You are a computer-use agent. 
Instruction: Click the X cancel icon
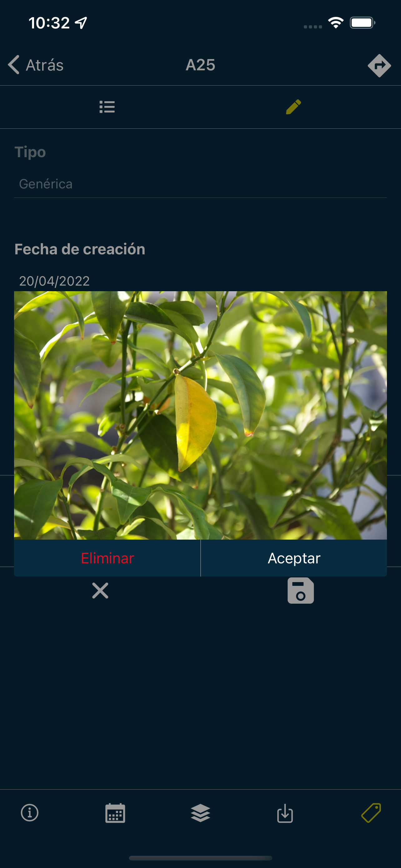point(100,590)
